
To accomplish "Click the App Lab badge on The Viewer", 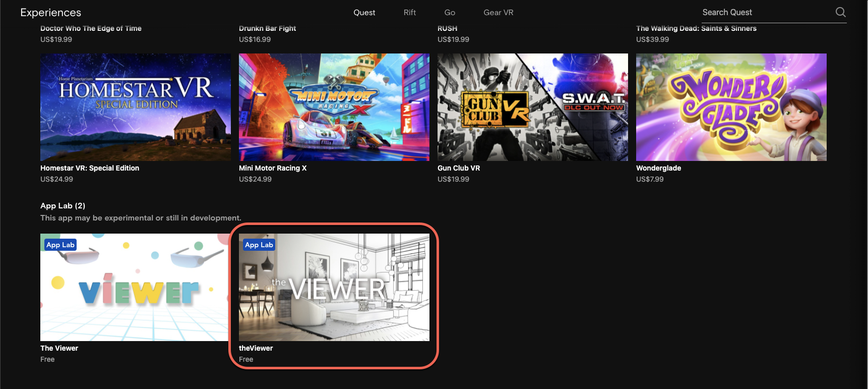I will click(x=60, y=245).
